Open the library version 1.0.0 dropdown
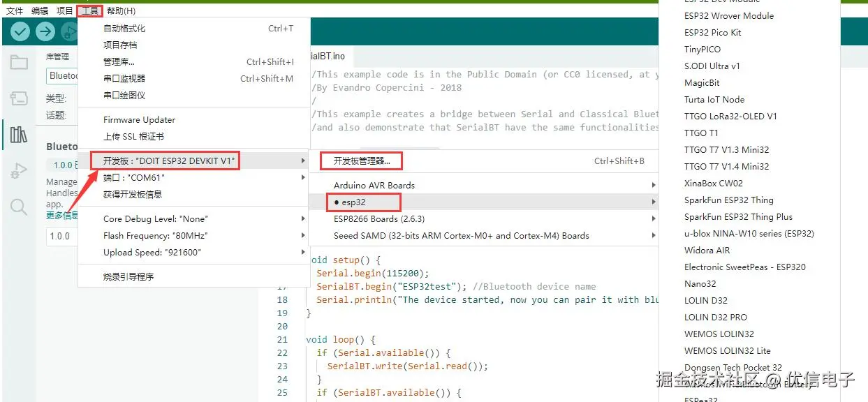Viewport: 868px width, 402px height. click(x=62, y=236)
